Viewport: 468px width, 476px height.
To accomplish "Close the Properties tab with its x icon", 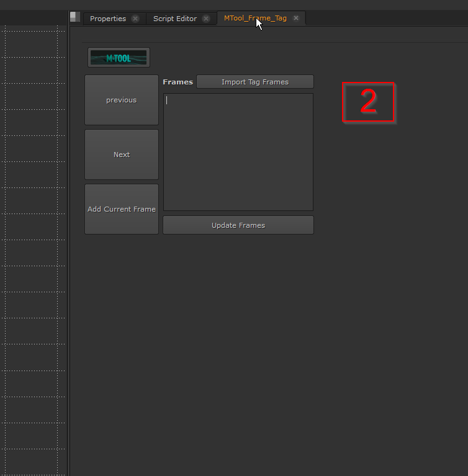I will pyautogui.click(x=135, y=19).
